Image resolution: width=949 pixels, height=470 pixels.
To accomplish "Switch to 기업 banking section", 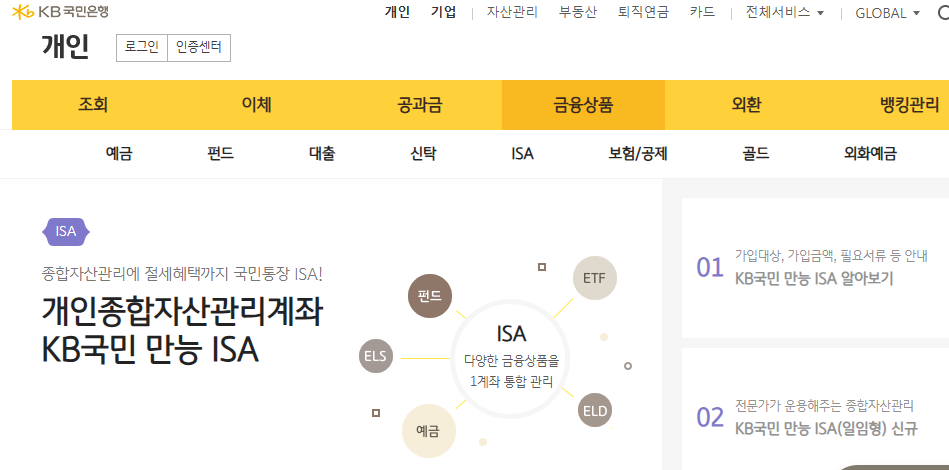I will 443,13.
